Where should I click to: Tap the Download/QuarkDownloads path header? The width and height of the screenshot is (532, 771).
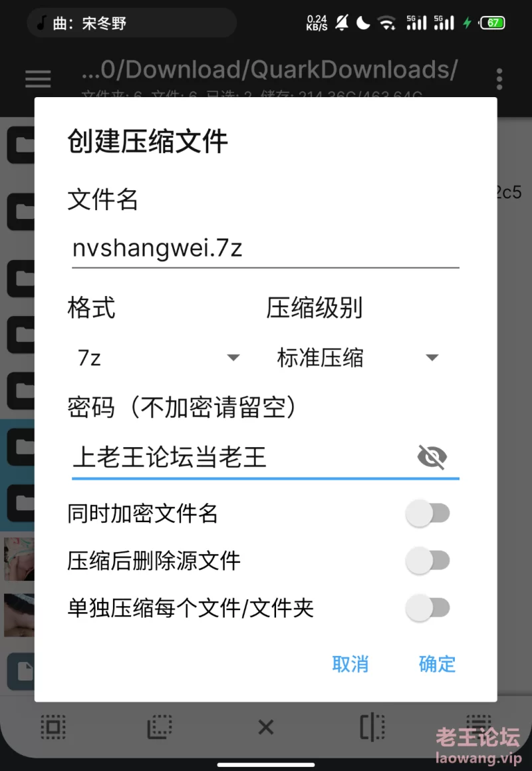point(269,69)
